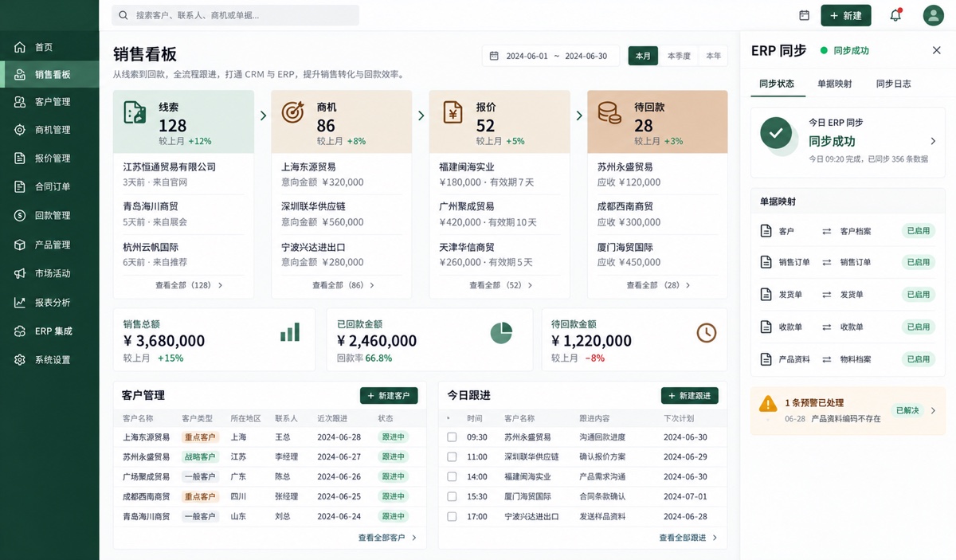
Task: Click the 新建跟进 button
Action: 690,396
